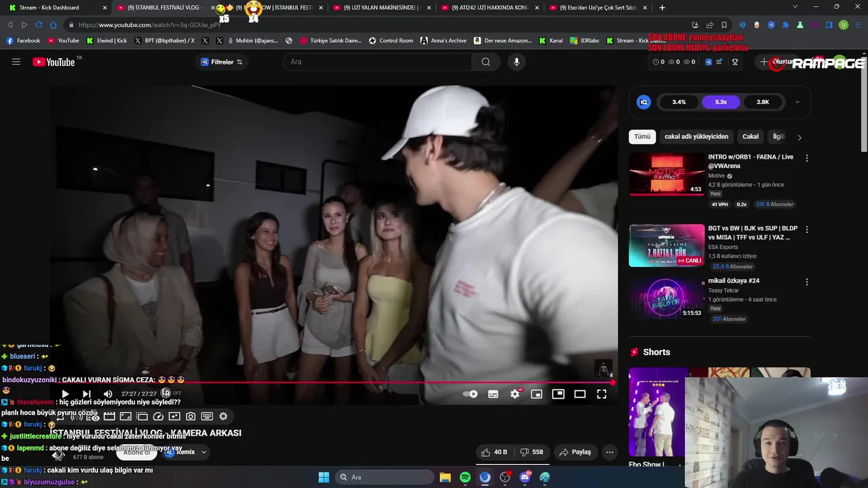Open video player settings gear with HD badge
The image size is (868, 488).
(515, 394)
